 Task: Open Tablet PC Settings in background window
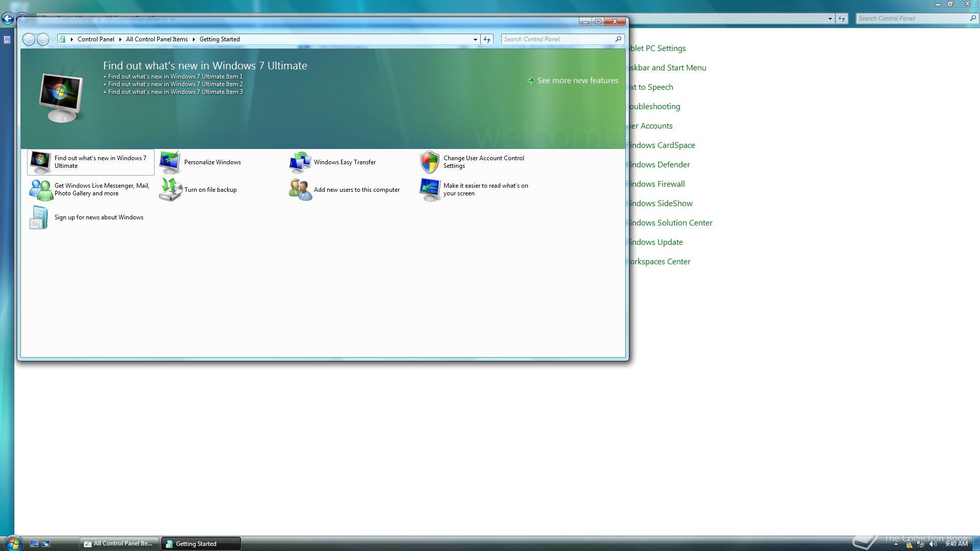[x=657, y=48]
